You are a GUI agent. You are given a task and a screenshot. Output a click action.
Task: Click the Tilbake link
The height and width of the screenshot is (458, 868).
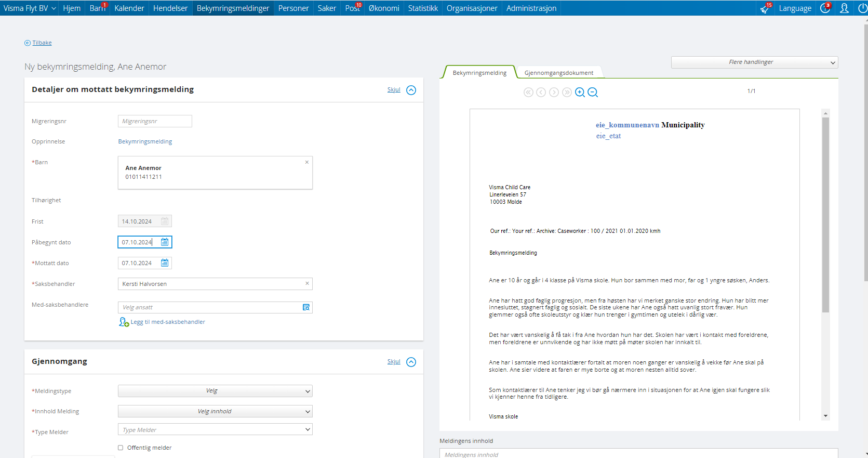(x=42, y=43)
